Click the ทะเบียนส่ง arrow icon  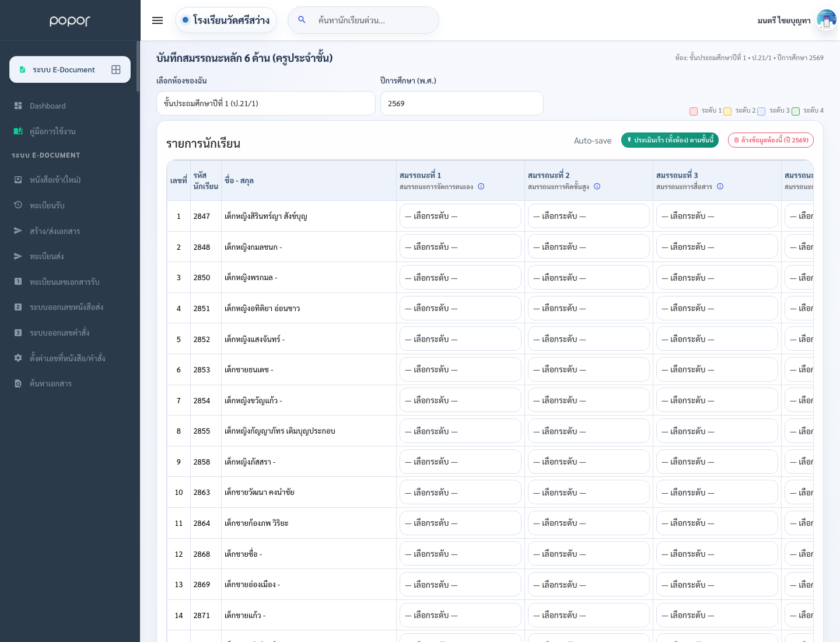(18, 256)
